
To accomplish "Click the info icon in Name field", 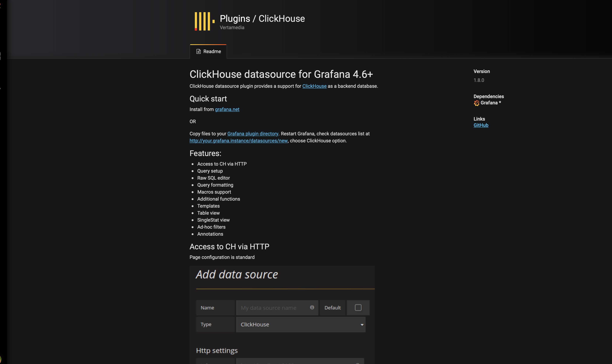I will coord(312,307).
